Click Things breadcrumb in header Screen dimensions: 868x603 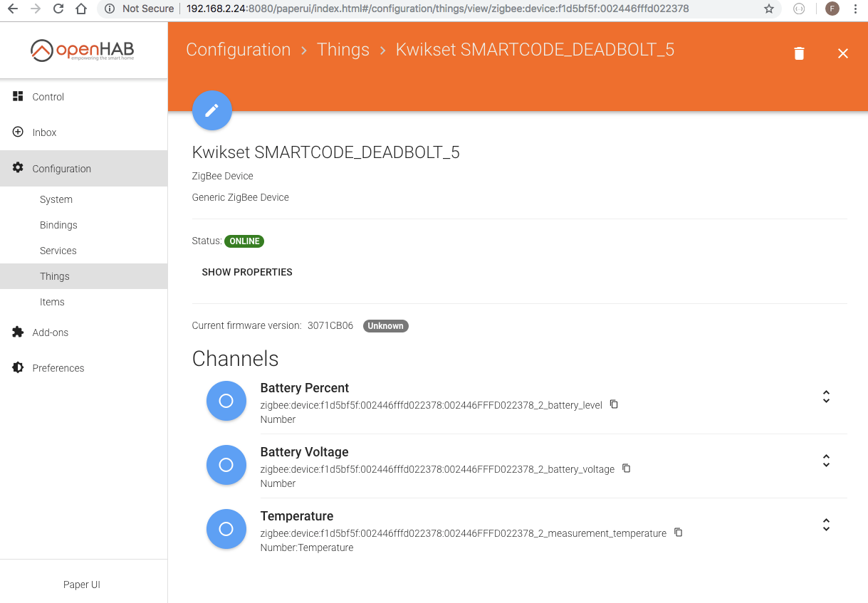point(343,50)
